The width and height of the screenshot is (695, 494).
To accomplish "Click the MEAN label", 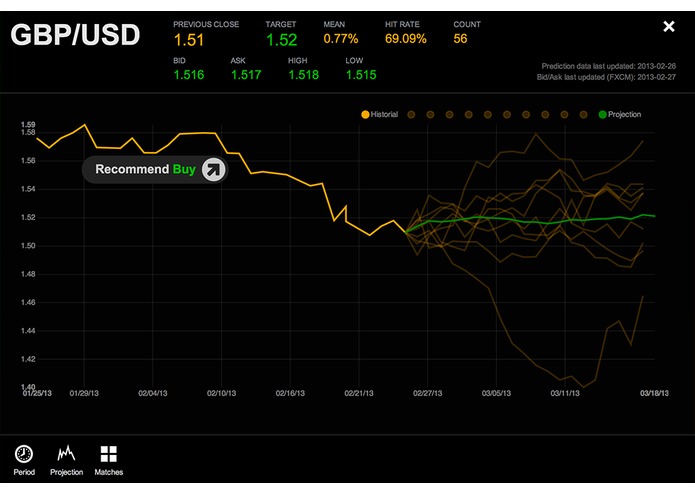I will [334, 24].
